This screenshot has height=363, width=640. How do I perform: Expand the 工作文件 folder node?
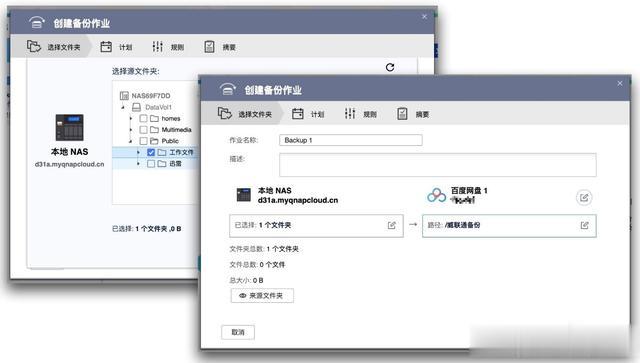coord(138,152)
